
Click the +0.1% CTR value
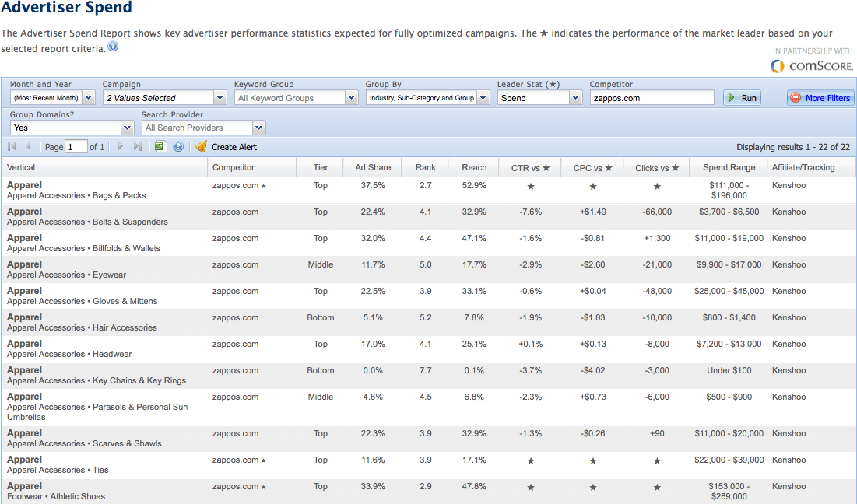click(x=530, y=344)
